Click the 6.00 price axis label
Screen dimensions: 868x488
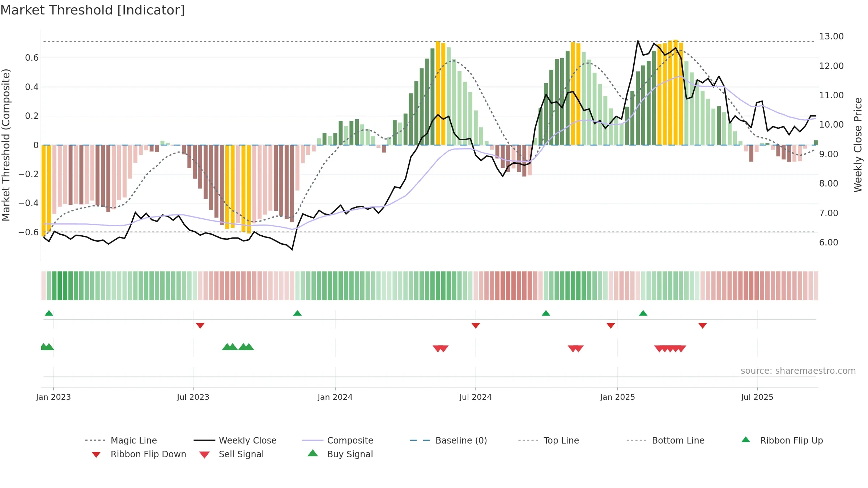coord(829,243)
